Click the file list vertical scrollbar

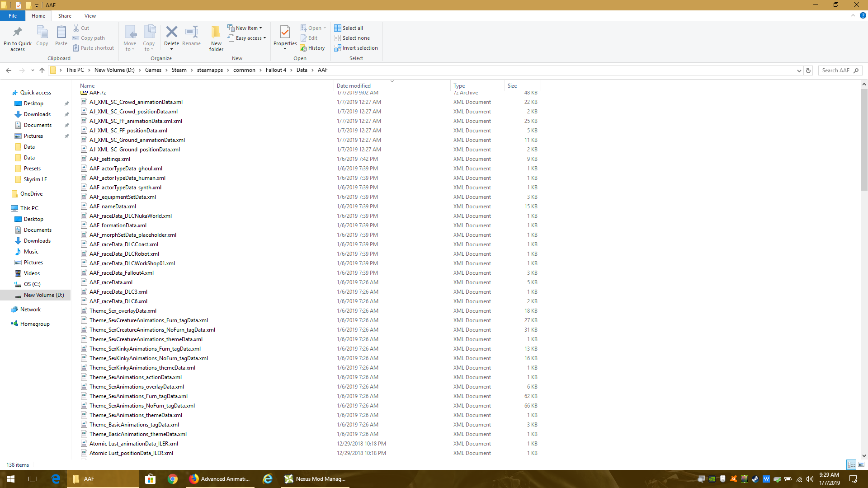(864, 140)
